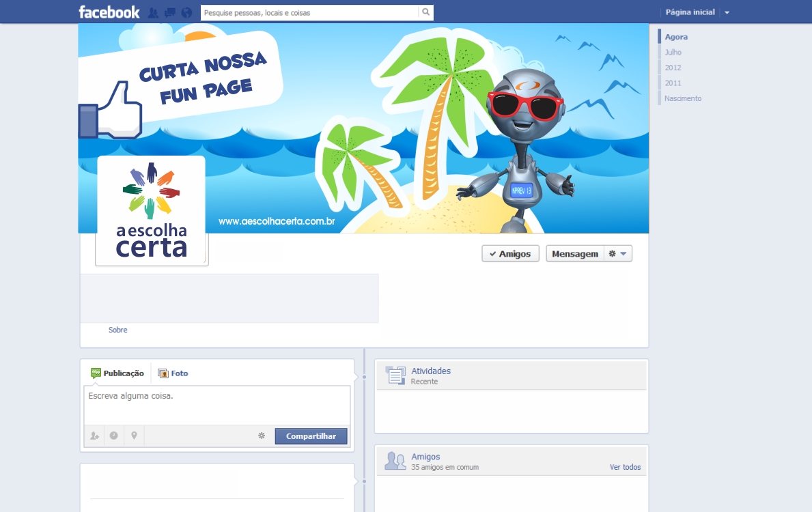Click the Publicação speech bubble icon
Viewport: 812px width, 512px height.
tap(96, 373)
